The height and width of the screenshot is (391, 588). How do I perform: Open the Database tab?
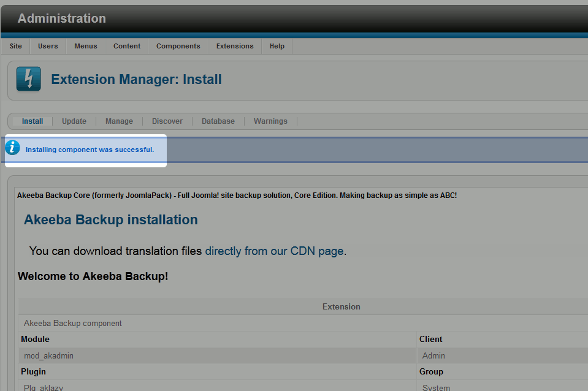(218, 121)
